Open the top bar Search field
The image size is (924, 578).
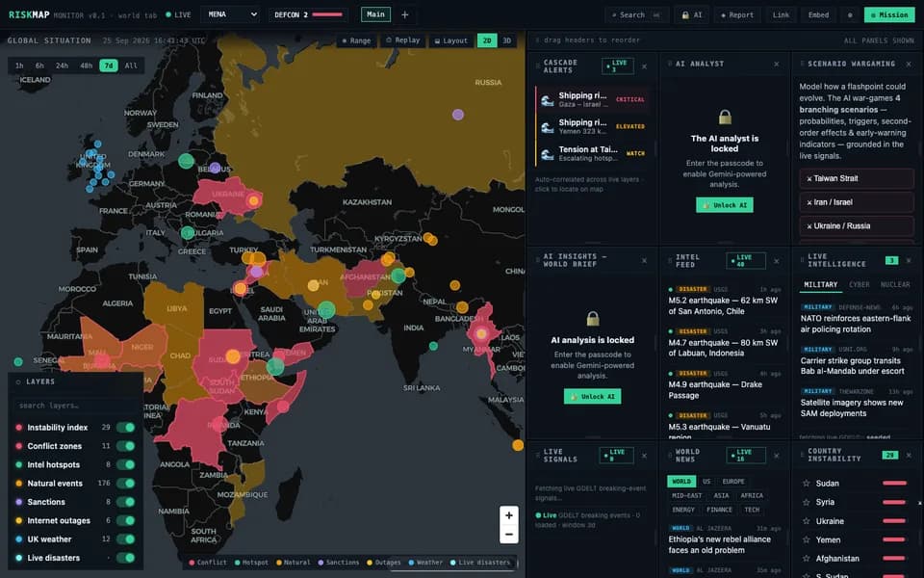tap(637, 14)
